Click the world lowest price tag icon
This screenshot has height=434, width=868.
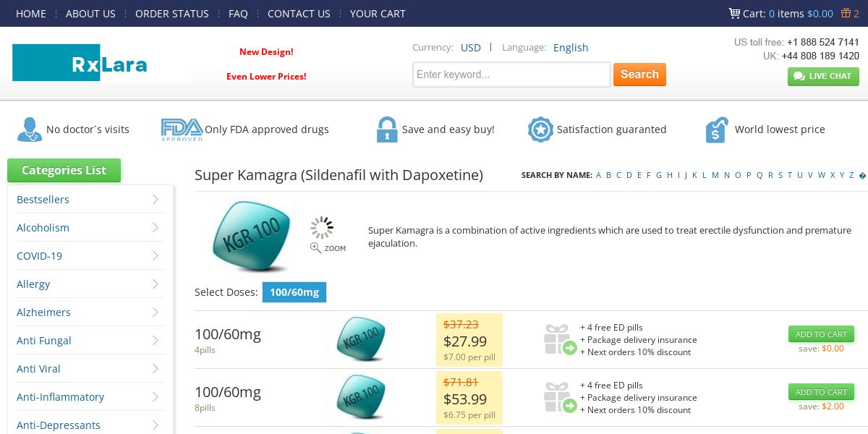716,129
